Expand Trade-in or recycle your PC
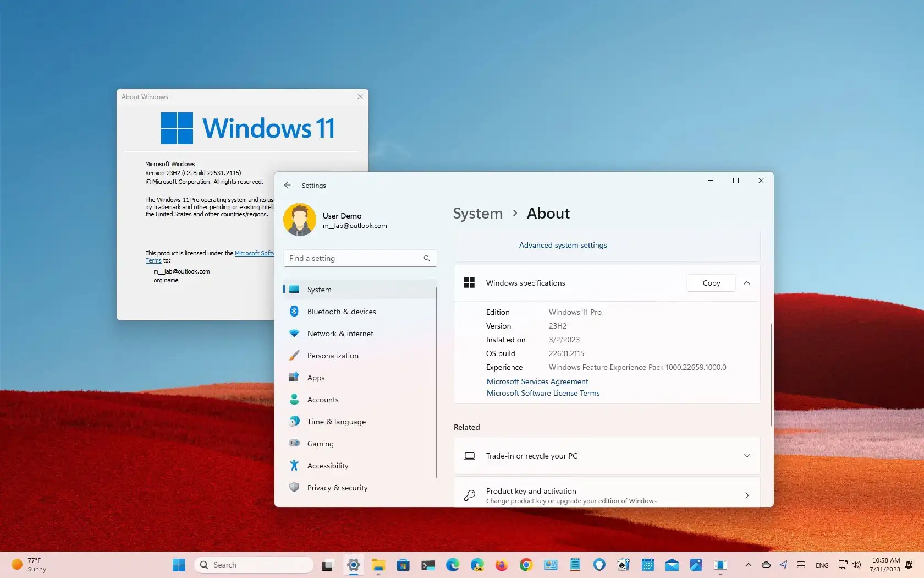924x578 pixels. 607,456
